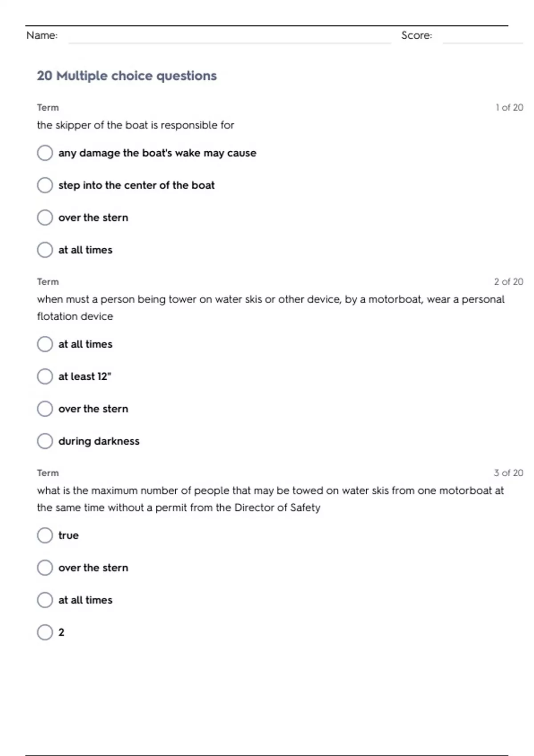Select the "at least 12"" option
This screenshot has height=756, width=534.
pos(45,377)
